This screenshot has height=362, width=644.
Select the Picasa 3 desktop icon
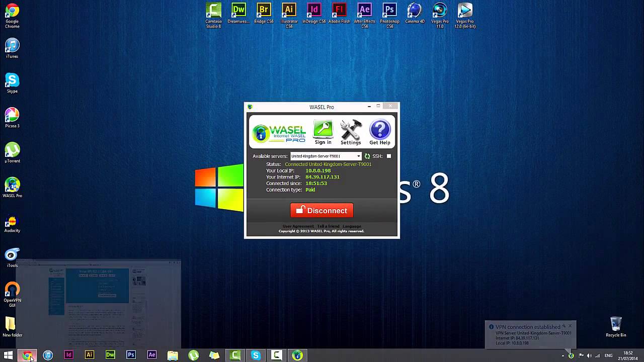[12, 118]
